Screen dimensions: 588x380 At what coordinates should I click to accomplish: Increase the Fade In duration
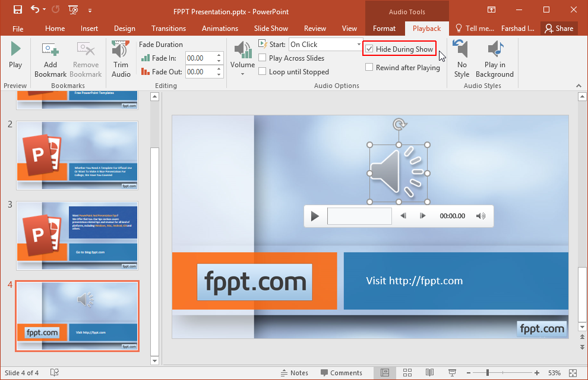pos(219,55)
